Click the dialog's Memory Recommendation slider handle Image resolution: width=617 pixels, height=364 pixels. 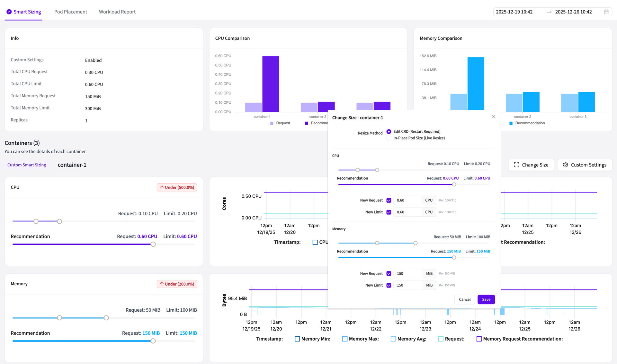(x=454, y=258)
